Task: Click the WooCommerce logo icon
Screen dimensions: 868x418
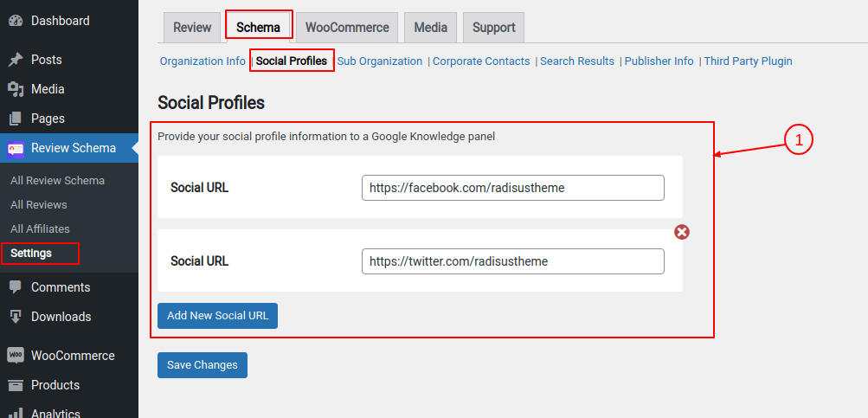Action: coord(16,356)
